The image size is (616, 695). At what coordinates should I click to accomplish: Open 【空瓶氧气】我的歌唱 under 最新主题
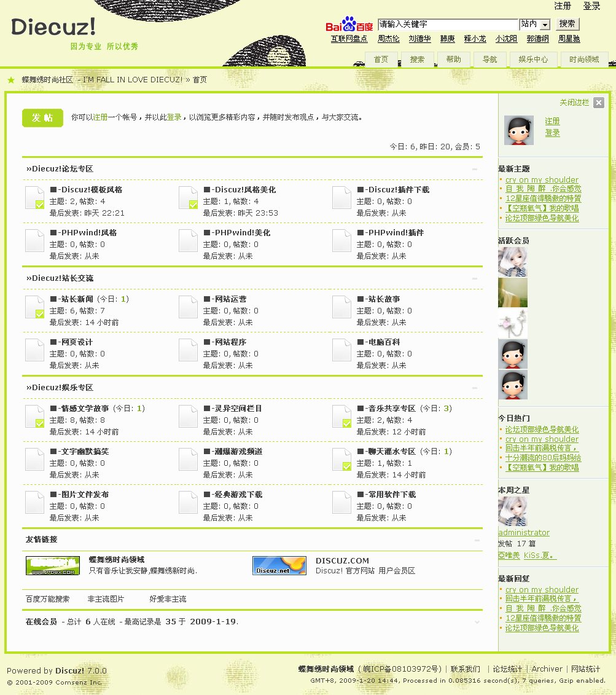tap(542, 208)
